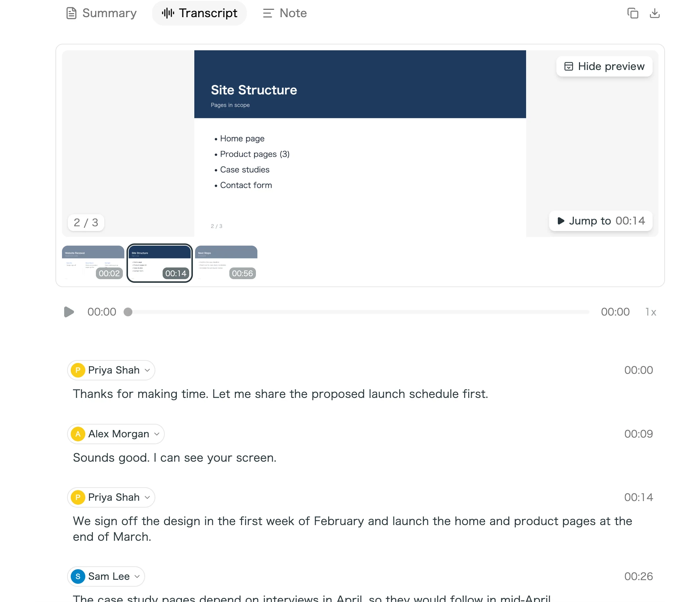Click the 00:00 timestamp beside Priya Shah

coord(638,370)
